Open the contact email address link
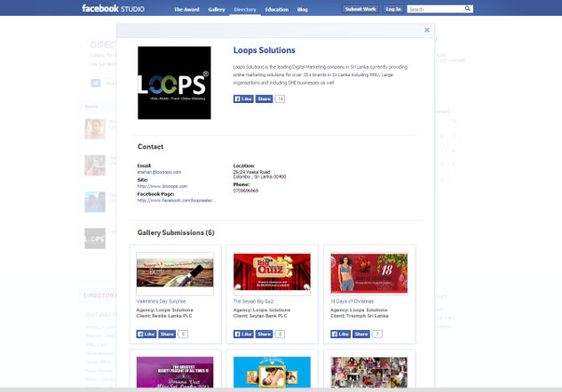 (x=159, y=172)
